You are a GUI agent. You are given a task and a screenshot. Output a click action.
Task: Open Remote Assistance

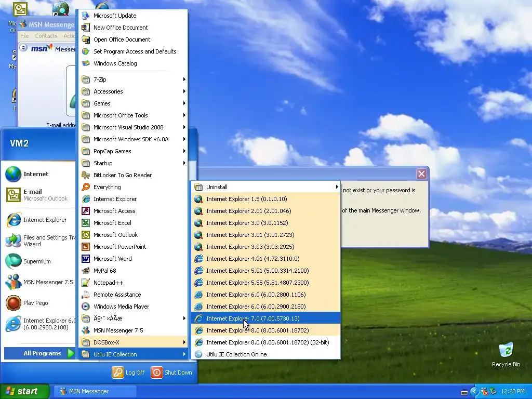[x=134, y=295]
